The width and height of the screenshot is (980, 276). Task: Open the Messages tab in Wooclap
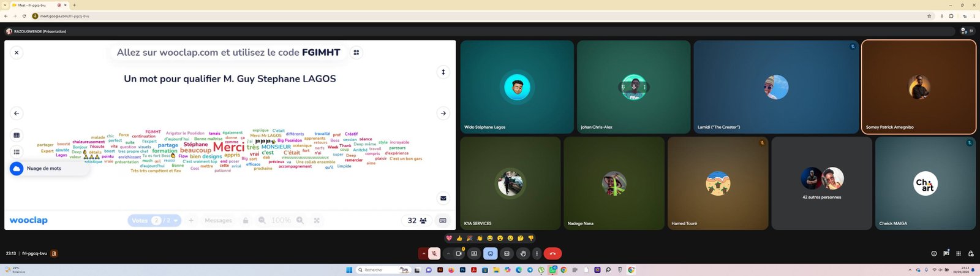[x=218, y=220]
